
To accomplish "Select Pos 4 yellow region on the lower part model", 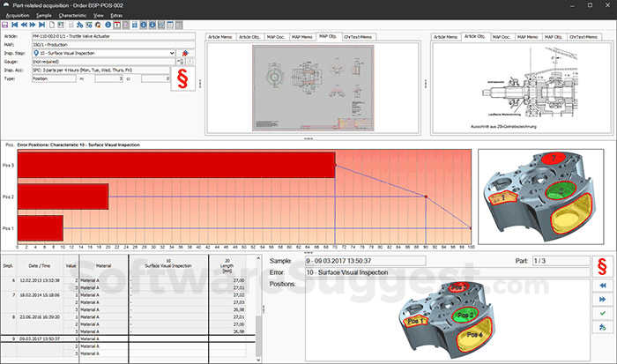I will pyautogui.click(x=475, y=335).
